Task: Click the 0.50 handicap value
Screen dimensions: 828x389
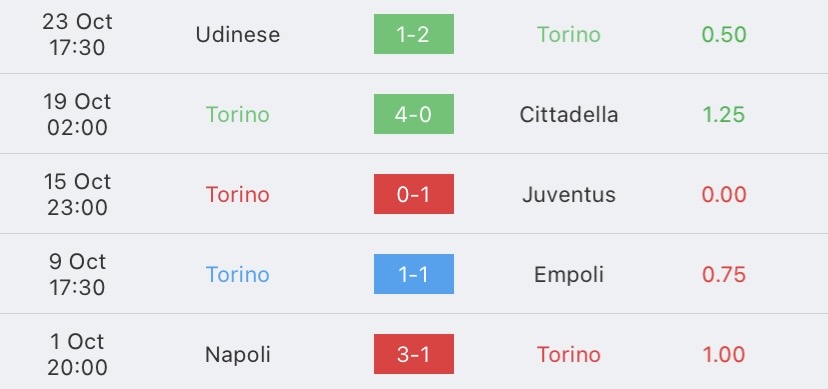Action: tap(724, 34)
